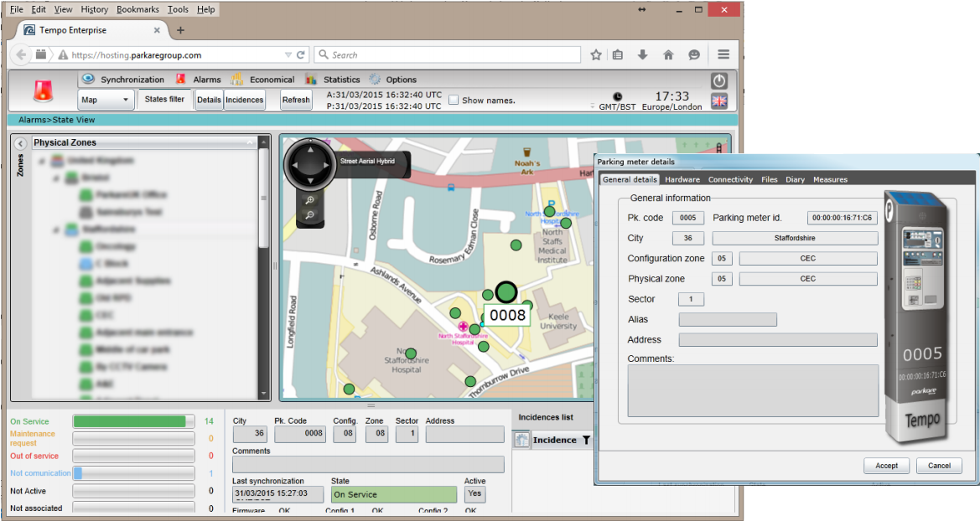Click the Details button
The width and height of the screenshot is (980, 521).
[x=209, y=100]
